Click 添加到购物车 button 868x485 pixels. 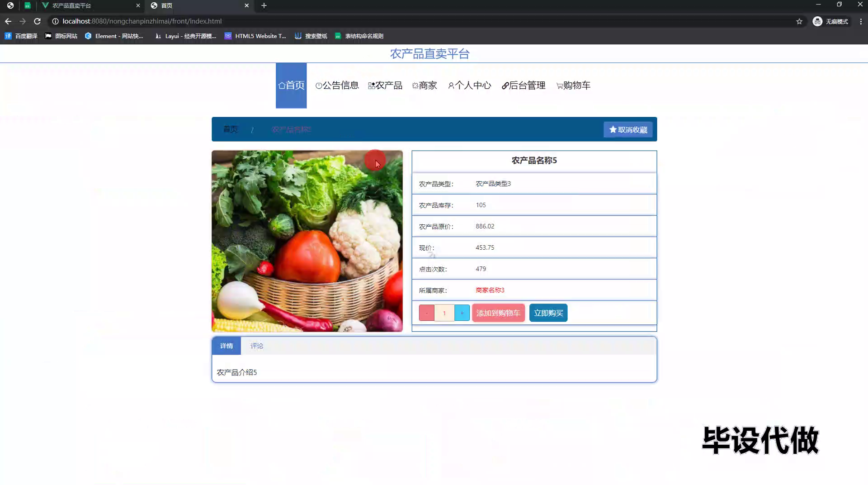click(498, 313)
